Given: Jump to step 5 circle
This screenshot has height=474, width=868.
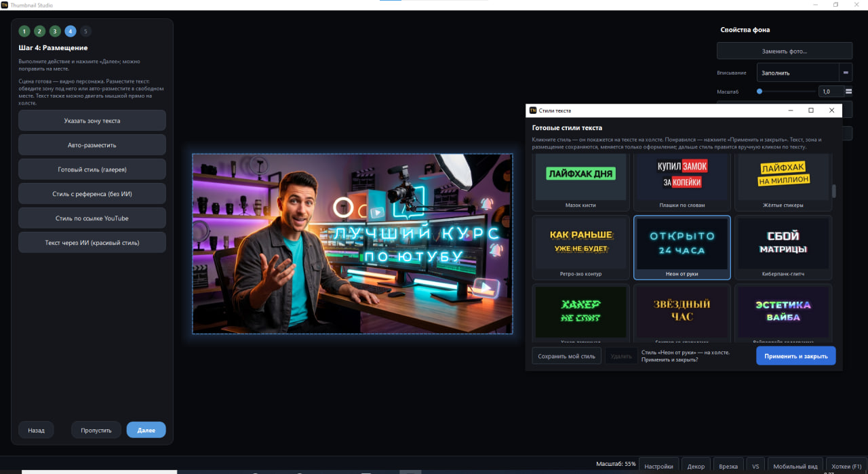Looking at the screenshot, I should tap(85, 31).
